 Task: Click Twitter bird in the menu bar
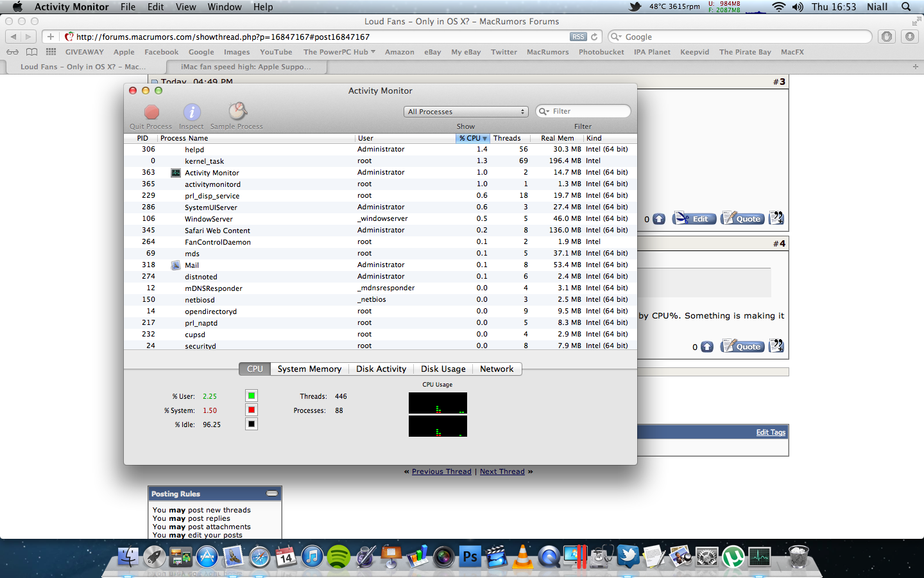pos(635,6)
